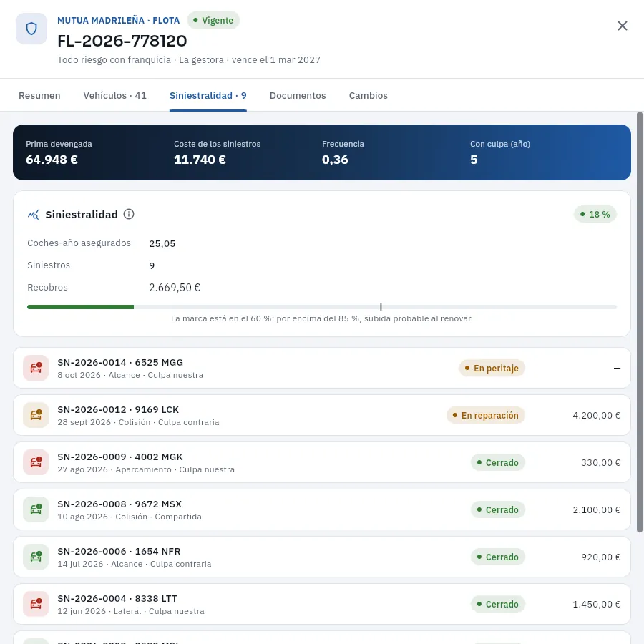The width and height of the screenshot is (644, 644).
Task: Click the car icon for SN-2026-0009
Action: point(36,462)
